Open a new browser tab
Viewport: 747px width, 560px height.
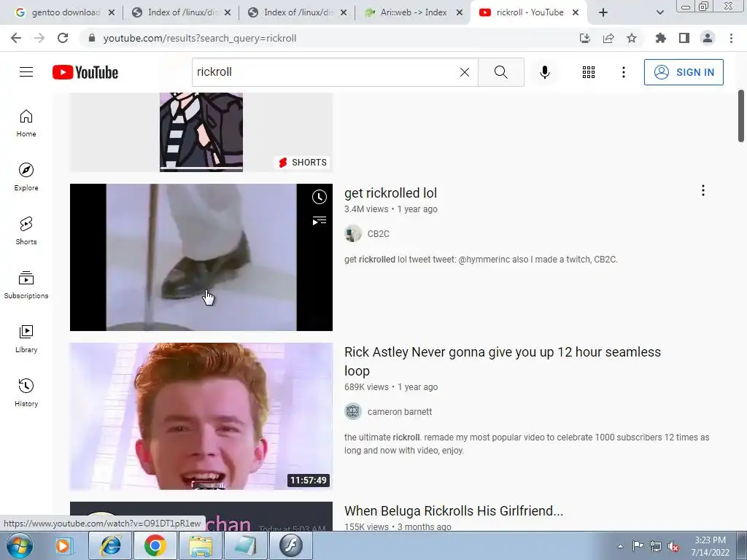603,13
